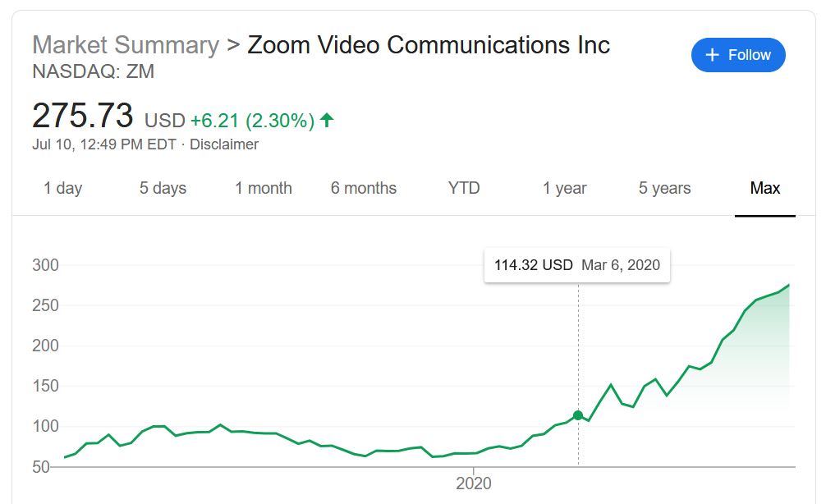The height and width of the screenshot is (504, 826).
Task: Click the plus icon inside the Follow button
Action: coord(711,55)
